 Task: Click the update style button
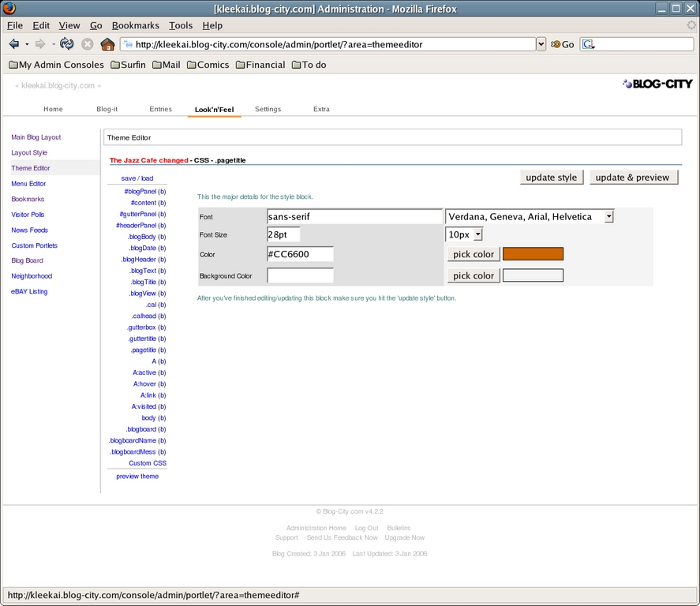[x=551, y=178]
